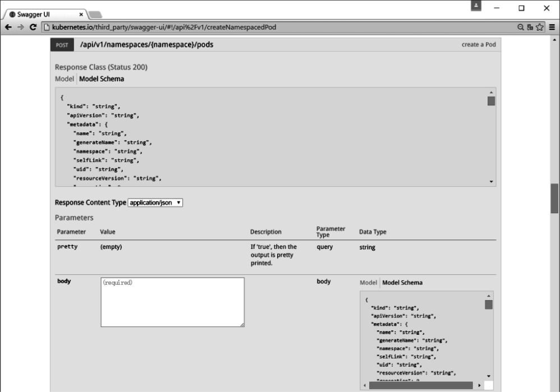Click the "selfLink" line in body schema

coord(406,357)
